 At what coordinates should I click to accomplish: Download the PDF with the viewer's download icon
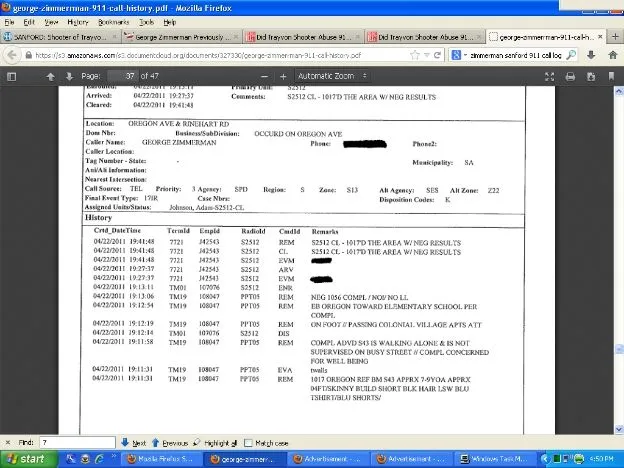(591, 76)
